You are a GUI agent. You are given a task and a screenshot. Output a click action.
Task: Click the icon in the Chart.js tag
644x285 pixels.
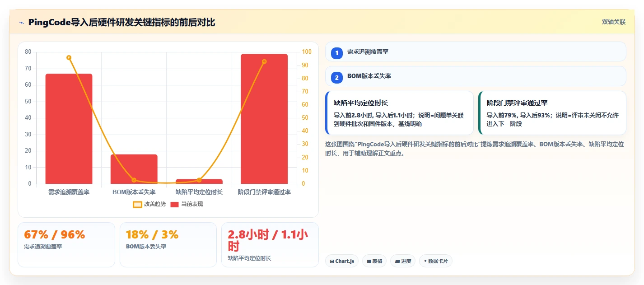332,261
